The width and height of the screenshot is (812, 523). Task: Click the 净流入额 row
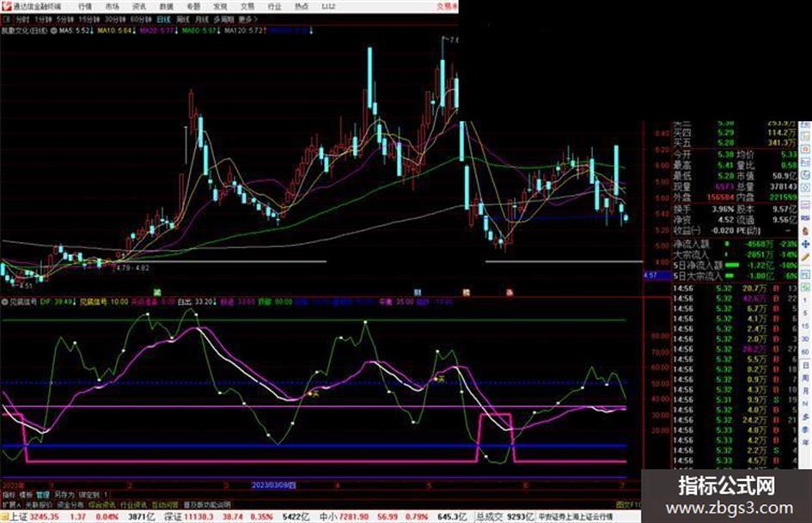[x=735, y=244]
